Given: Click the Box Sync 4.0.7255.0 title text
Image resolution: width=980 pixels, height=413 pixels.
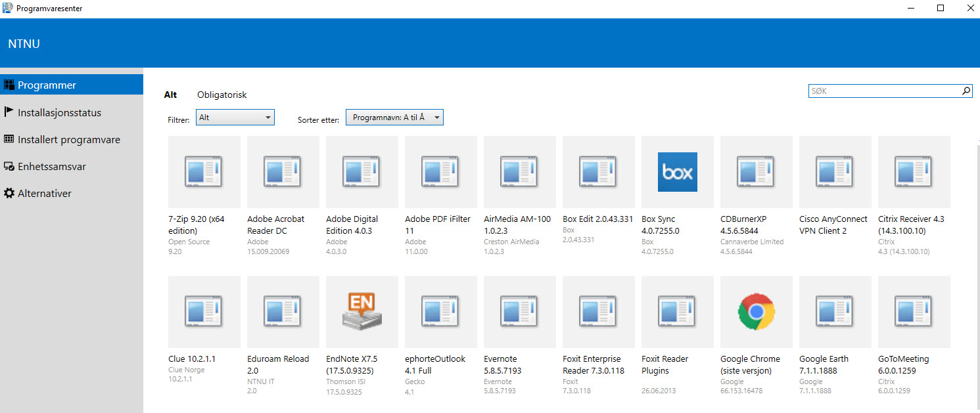Looking at the screenshot, I should tap(661, 225).
